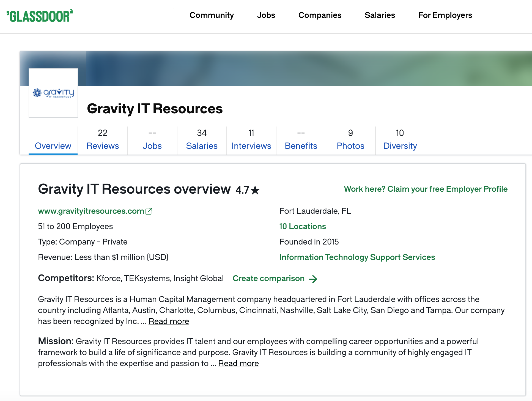Click the Glassdoor logo
Screen dimensions: 532x401
[40, 16]
